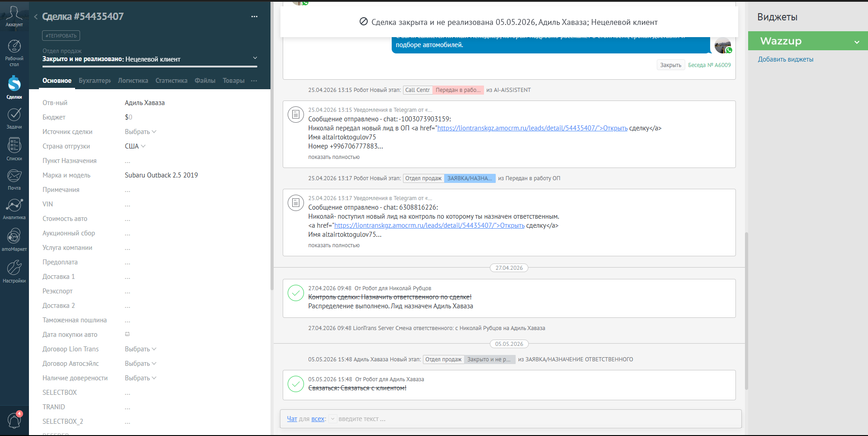Click the Call Centr stage badge
This screenshot has height=436, width=868.
[x=417, y=90]
